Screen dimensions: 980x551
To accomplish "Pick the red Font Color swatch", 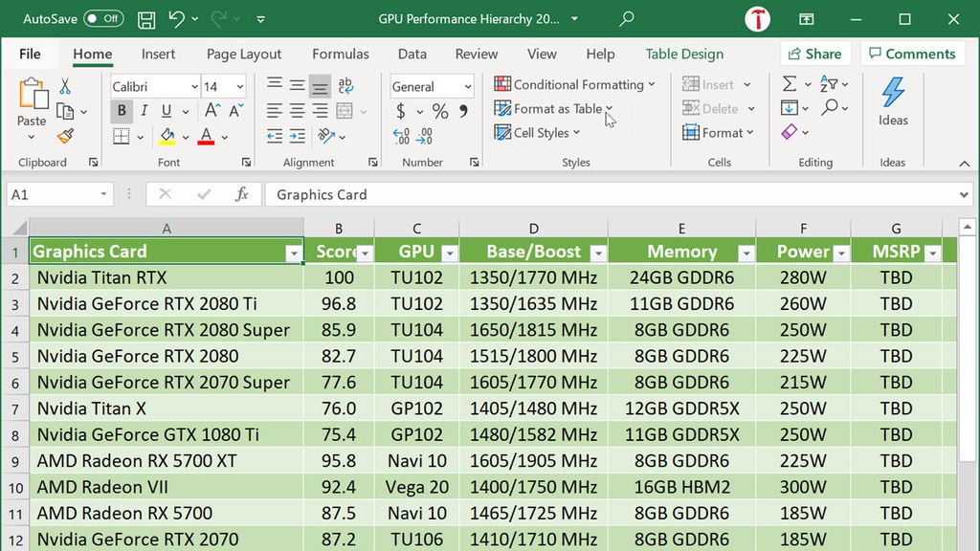I will [207, 137].
